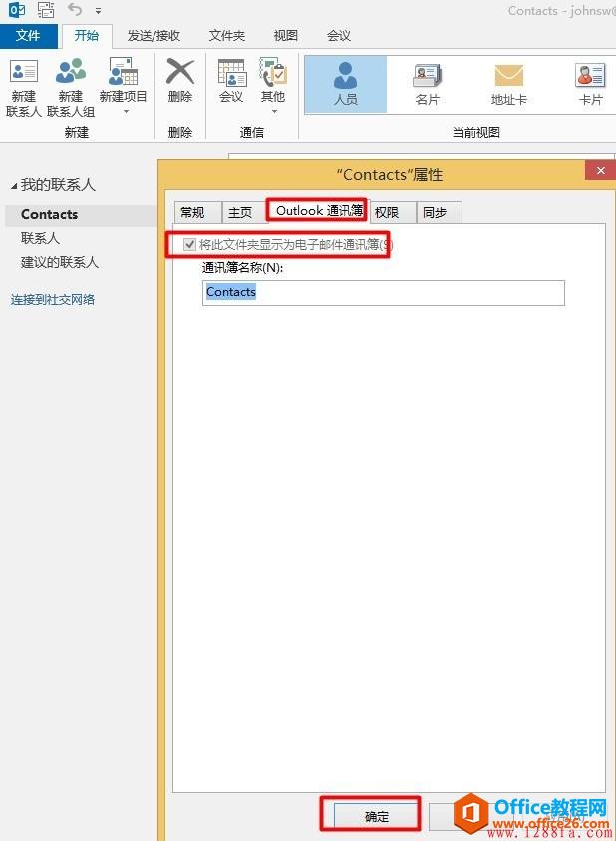
Task: Click the Send/Receive quick access icon
Action: point(46,10)
